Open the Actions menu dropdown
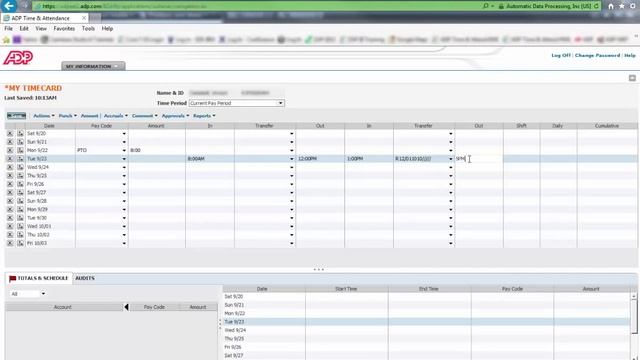 click(x=44, y=116)
